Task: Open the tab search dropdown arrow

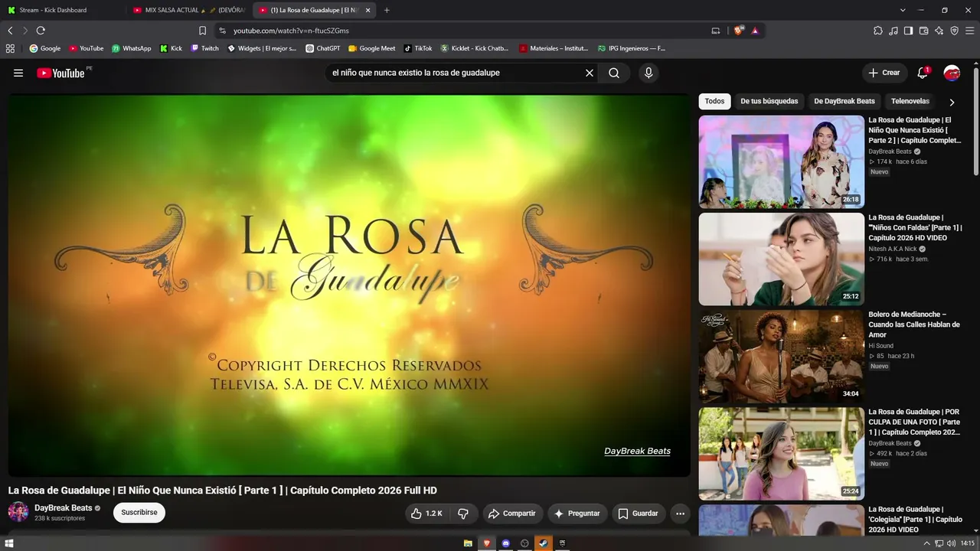Action: point(903,10)
